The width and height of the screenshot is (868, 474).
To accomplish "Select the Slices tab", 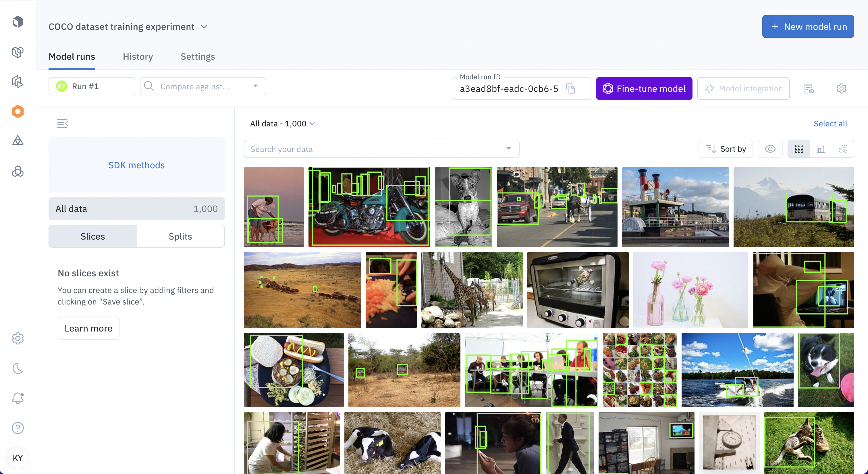I will [93, 236].
